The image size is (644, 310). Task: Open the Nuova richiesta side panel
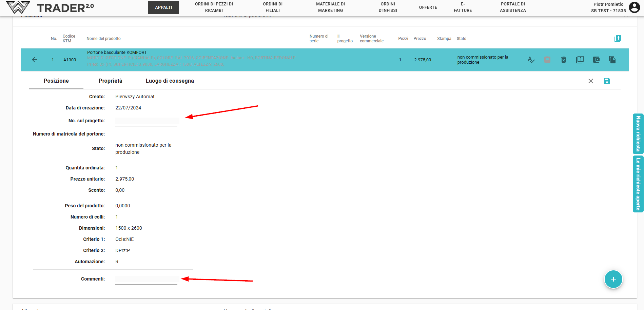(638, 134)
